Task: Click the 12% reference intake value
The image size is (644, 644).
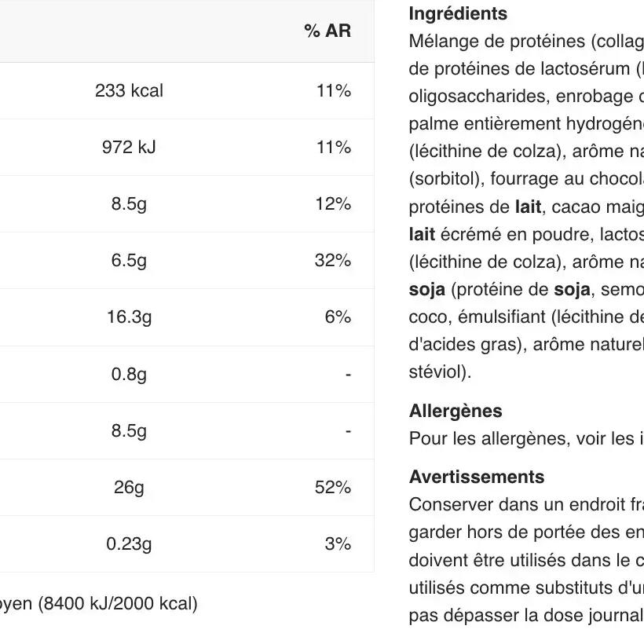Action: pos(333,204)
